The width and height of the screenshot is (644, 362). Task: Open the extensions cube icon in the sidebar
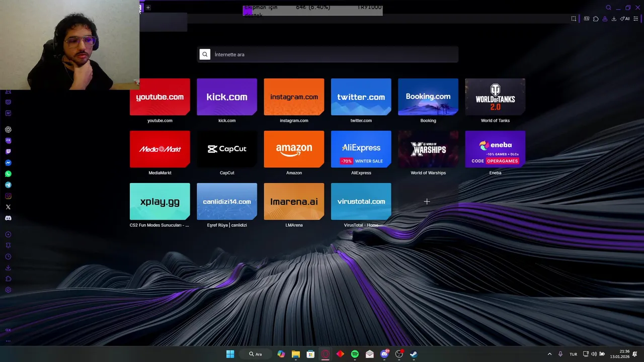pyautogui.click(x=8, y=279)
